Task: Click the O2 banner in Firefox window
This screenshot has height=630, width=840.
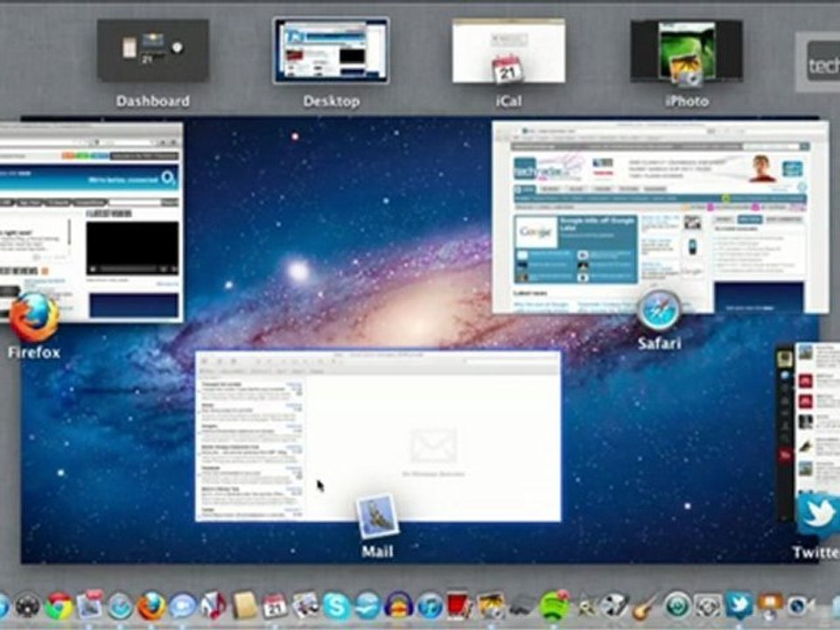Action: pyautogui.click(x=89, y=178)
